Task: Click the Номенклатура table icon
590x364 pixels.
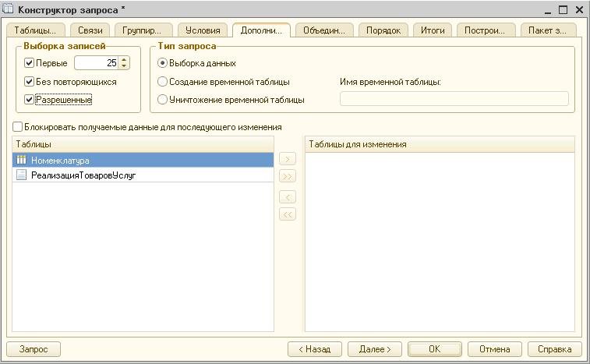Action: pyautogui.click(x=22, y=160)
